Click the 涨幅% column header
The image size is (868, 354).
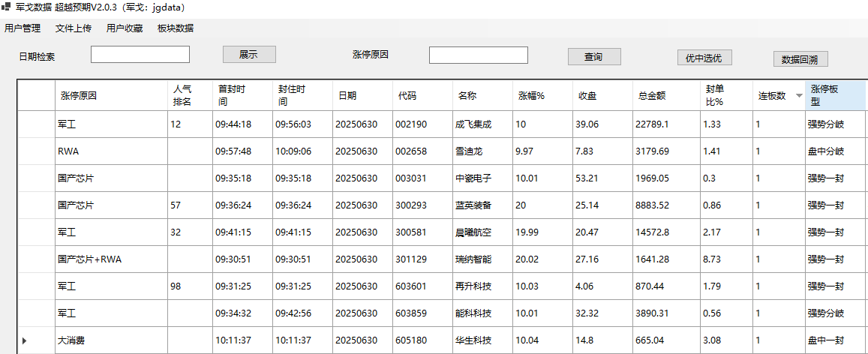point(542,96)
